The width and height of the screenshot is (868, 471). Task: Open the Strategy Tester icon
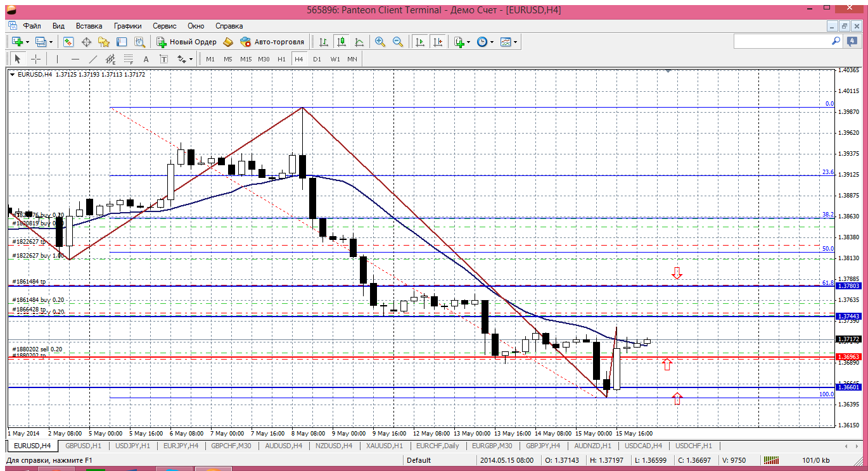(x=139, y=42)
